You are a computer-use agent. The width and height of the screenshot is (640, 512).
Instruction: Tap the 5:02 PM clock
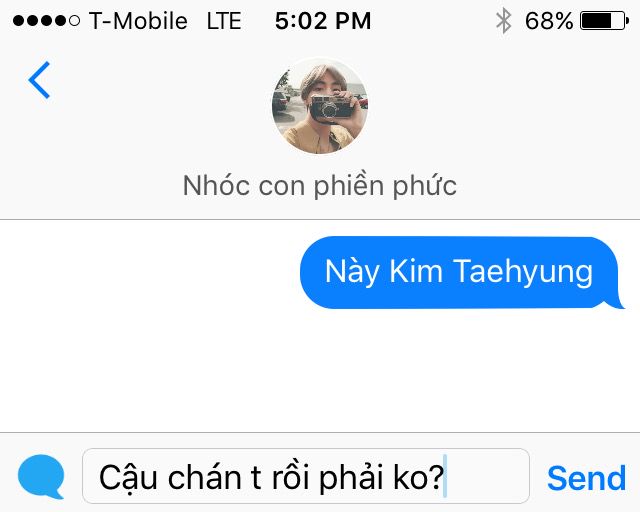(323, 21)
